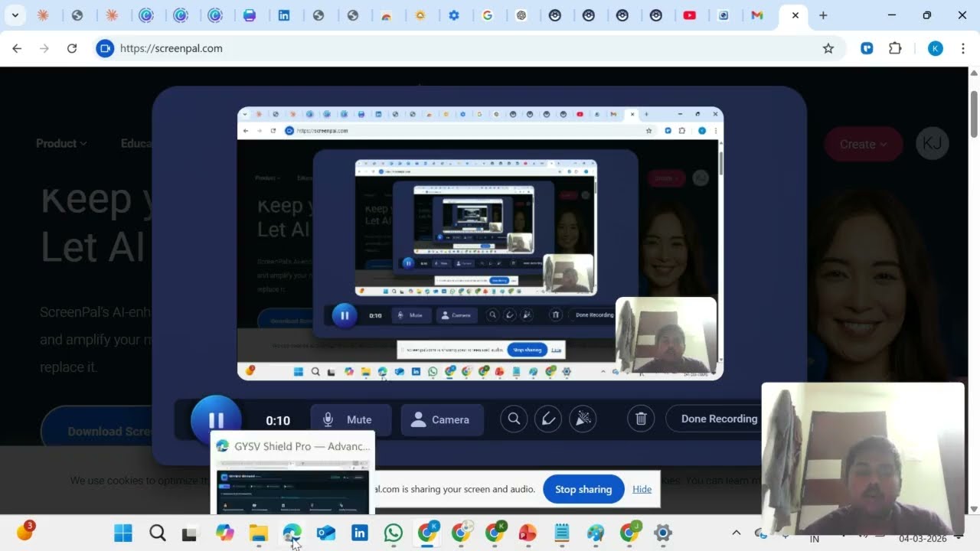
Task: Open Windows Search from the taskbar
Action: point(157,533)
